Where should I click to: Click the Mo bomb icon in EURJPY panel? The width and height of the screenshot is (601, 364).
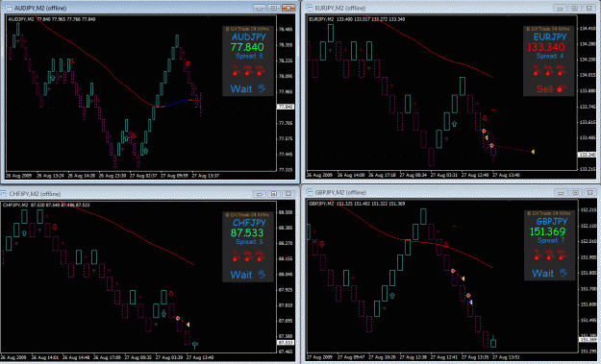561,72
